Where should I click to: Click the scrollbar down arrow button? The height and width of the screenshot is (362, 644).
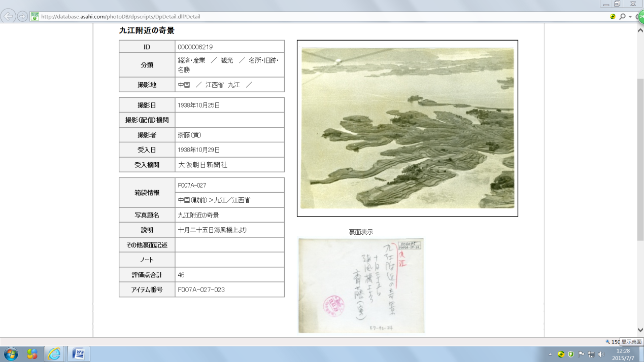point(640,331)
